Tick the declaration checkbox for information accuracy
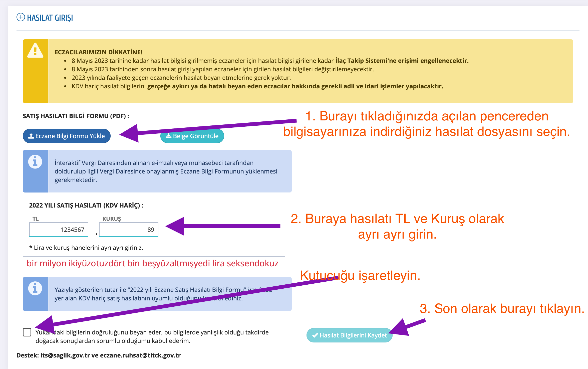Screen dimensions: 588x369 point(27,332)
